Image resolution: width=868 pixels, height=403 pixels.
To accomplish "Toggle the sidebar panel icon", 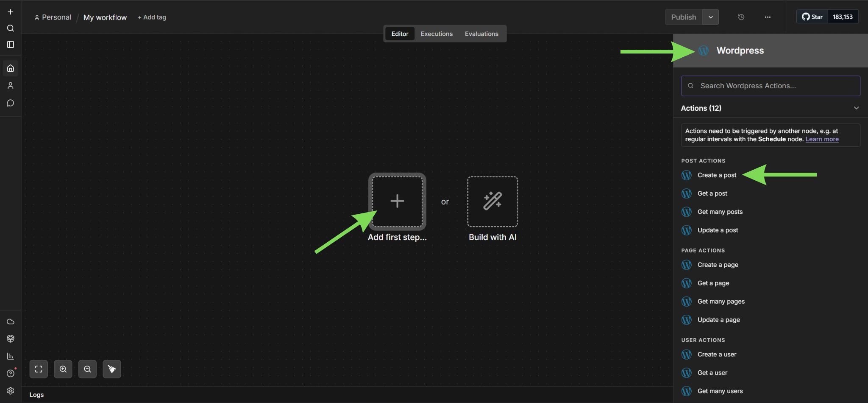I will pyautogui.click(x=11, y=45).
